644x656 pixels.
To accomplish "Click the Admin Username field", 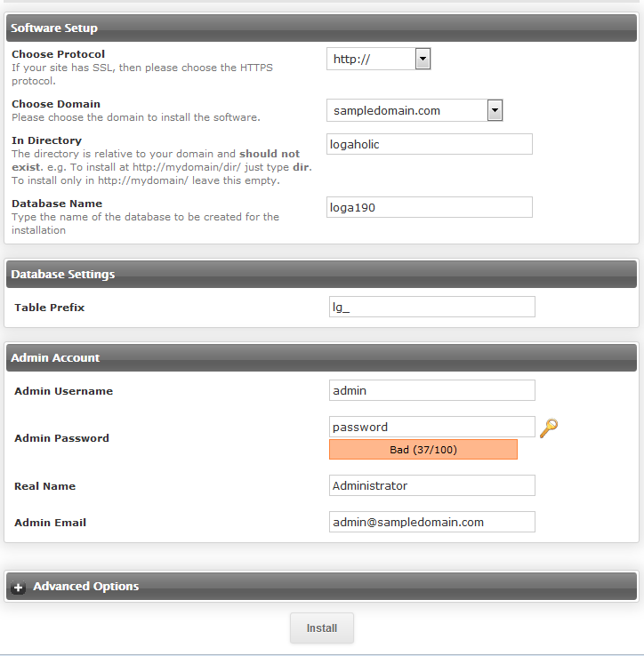I will [431, 390].
